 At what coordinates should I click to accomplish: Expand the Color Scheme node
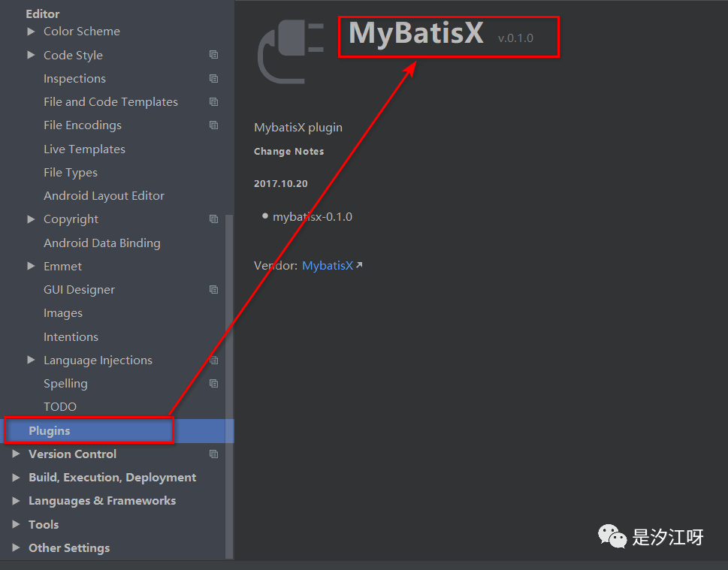pyautogui.click(x=31, y=31)
